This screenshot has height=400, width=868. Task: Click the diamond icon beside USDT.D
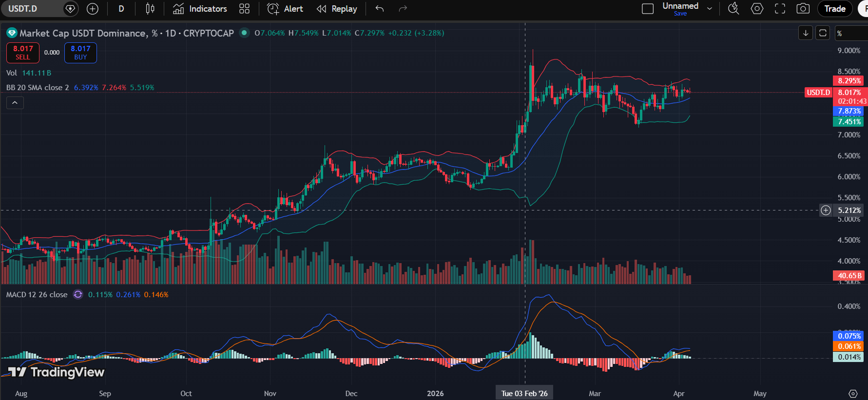pyautogui.click(x=70, y=9)
